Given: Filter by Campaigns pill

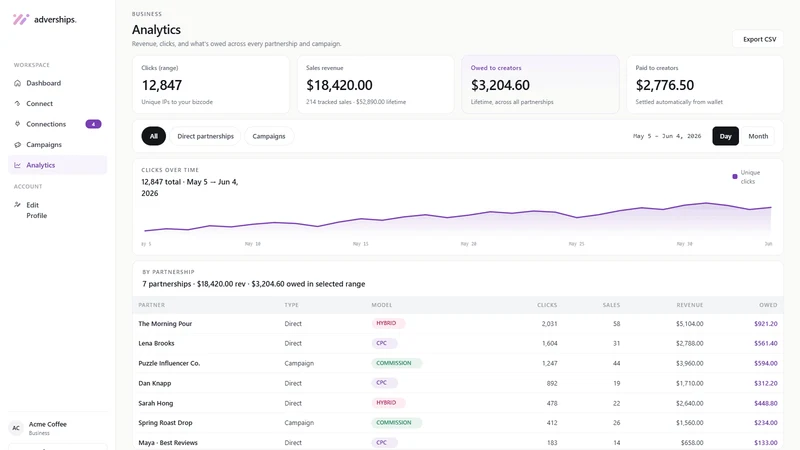Looking at the screenshot, I should pyautogui.click(x=269, y=136).
